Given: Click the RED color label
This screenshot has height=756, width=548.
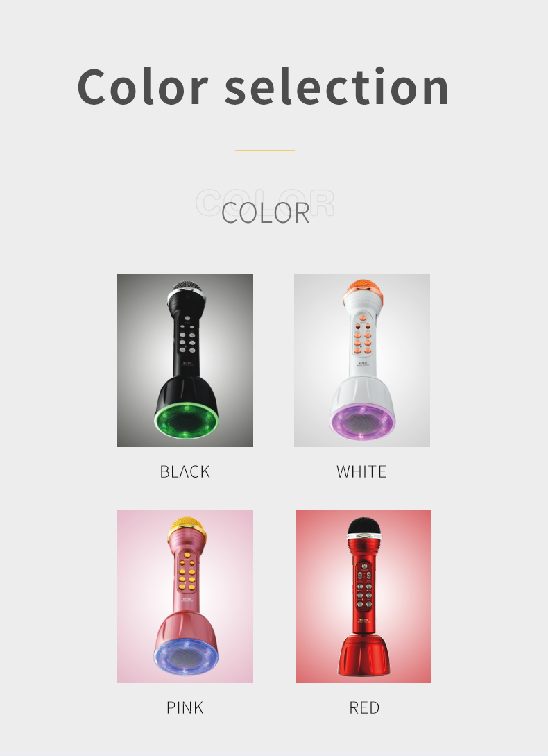Looking at the screenshot, I should [364, 708].
